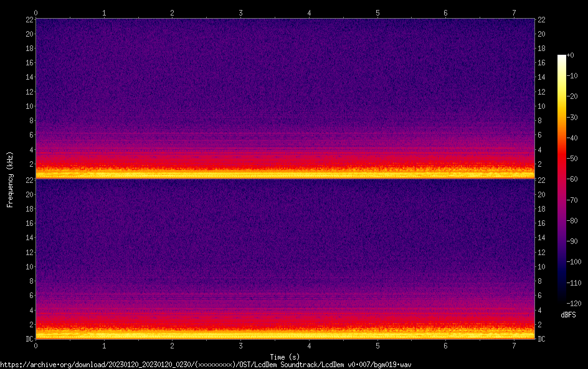Click the 16 kHz tick right of the lower channel
Screen dimensions: 588x369
[542, 223]
